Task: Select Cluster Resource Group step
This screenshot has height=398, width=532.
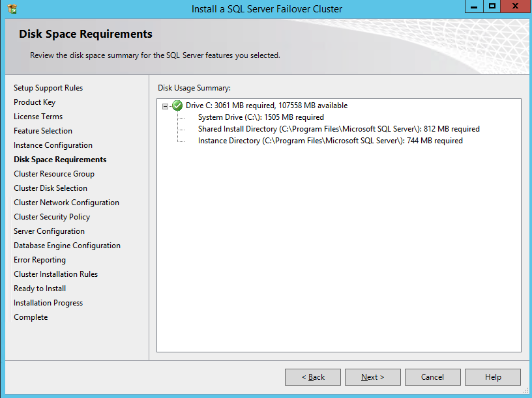Action: coord(54,174)
